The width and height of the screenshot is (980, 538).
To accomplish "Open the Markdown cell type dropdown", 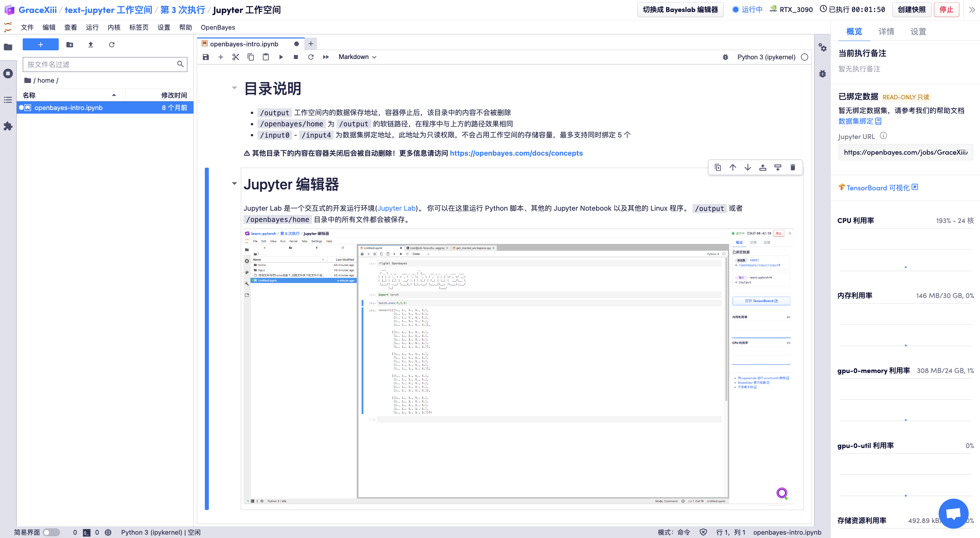I will point(357,57).
